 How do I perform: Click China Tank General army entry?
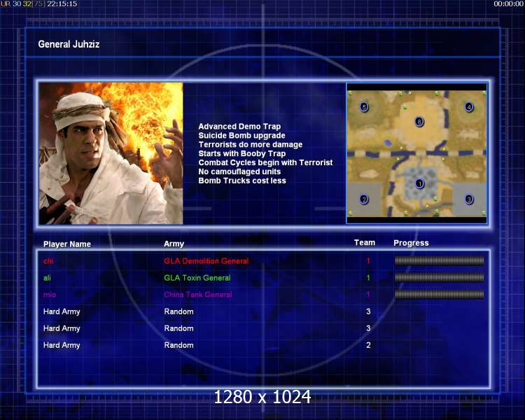(x=198, y=295)
